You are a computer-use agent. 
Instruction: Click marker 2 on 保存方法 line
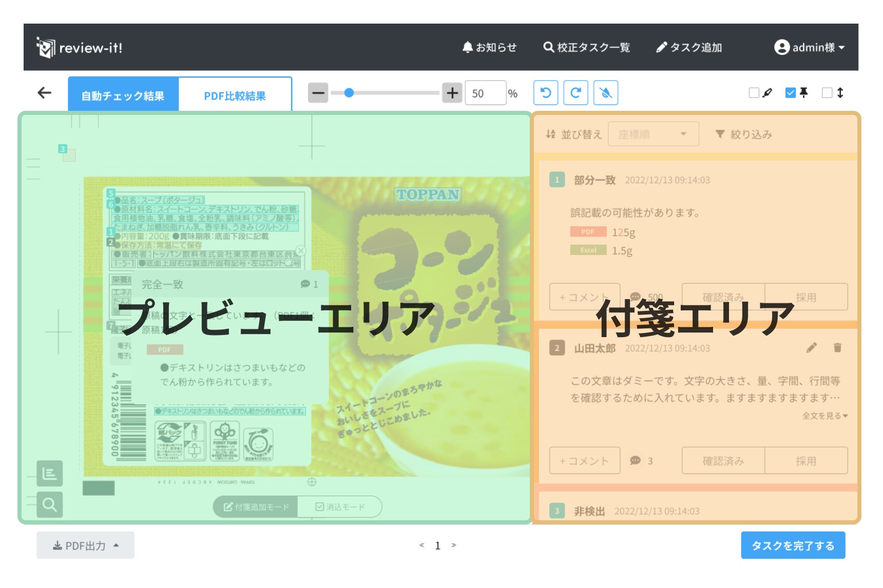[x=110, y=242]
